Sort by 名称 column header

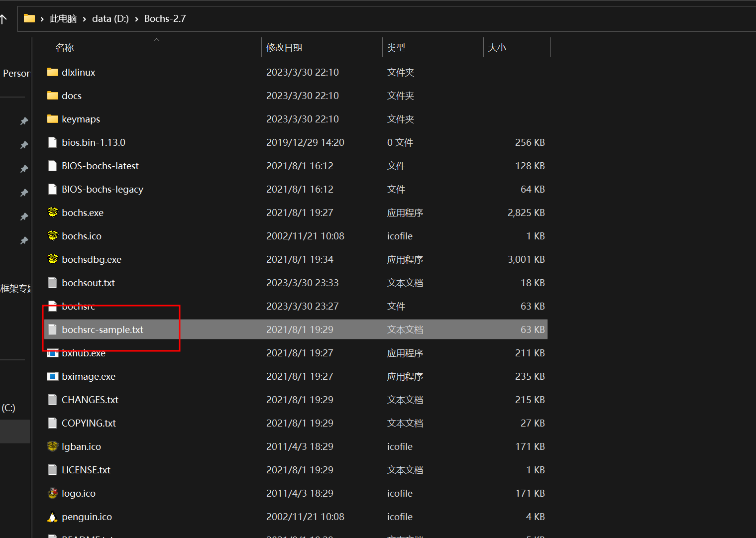pos(65,47)
